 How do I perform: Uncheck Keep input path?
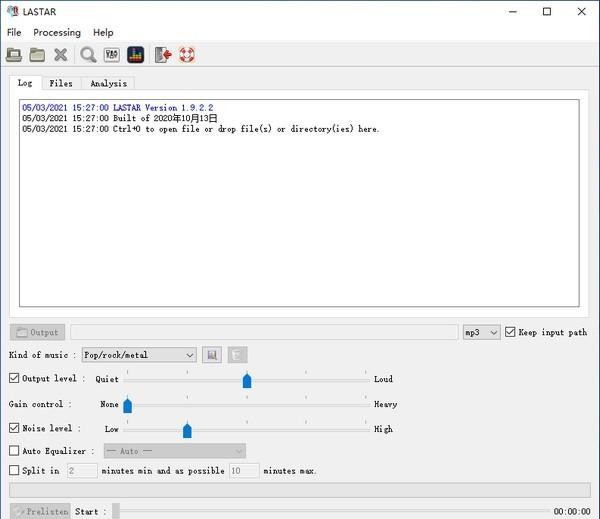[510, 332]
